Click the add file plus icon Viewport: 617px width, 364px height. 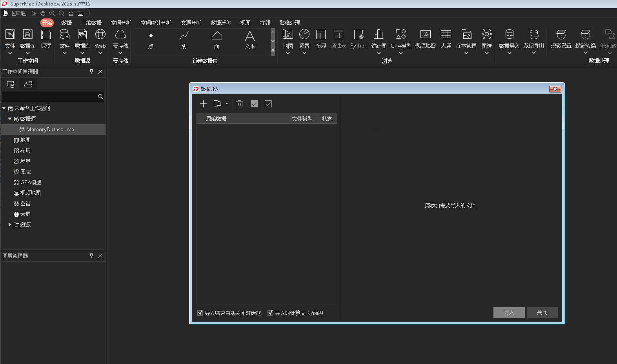(x=203, y=104)
